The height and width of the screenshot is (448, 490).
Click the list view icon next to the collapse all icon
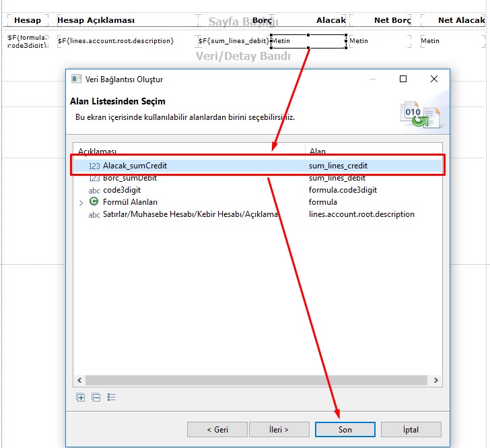coord(111,397)
